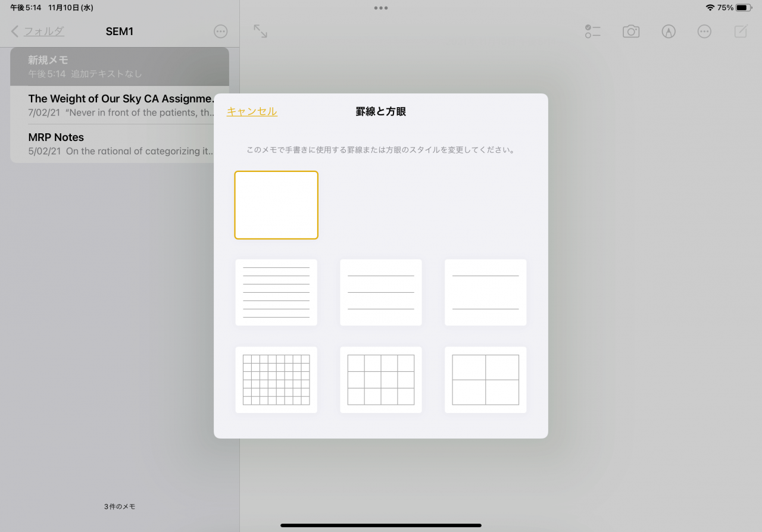Select the large grid style
762x532 pixels.
[x=485, y=380]
